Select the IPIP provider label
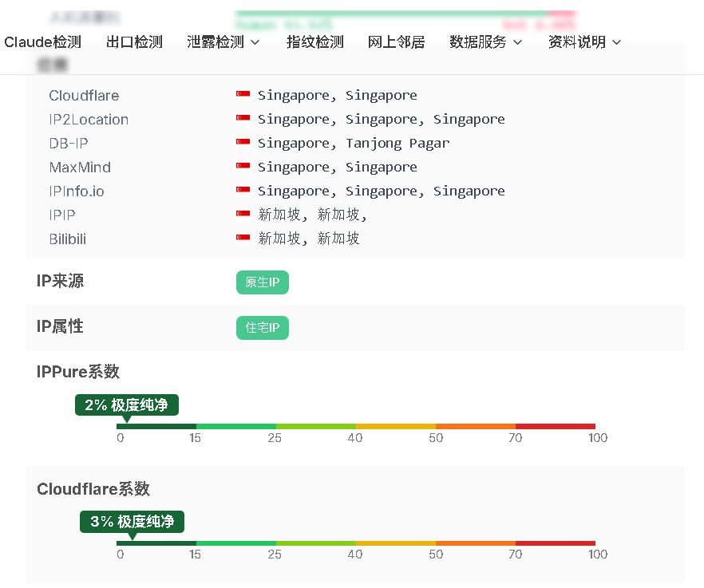Screen dimensions: 704x588 (x=62, y=215)
